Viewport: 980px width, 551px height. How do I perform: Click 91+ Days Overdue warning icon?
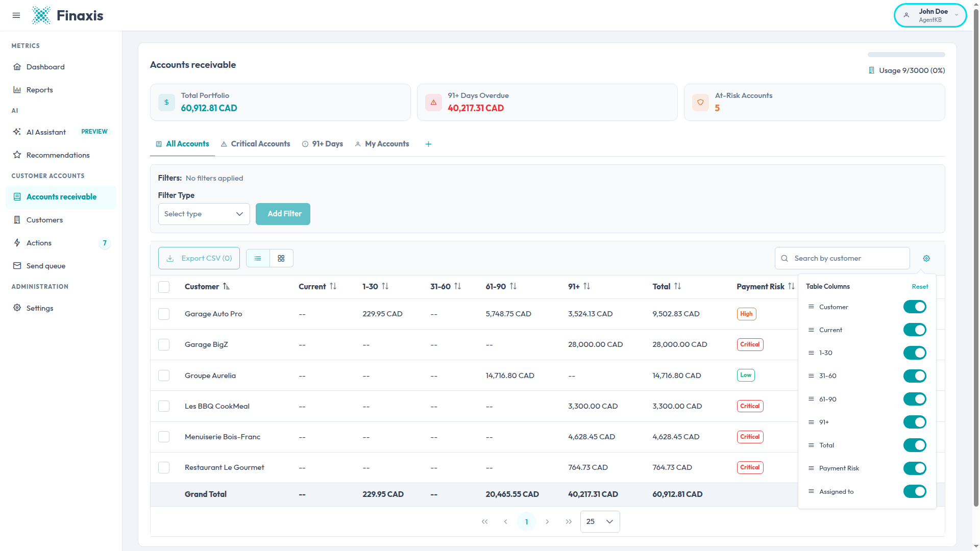433,103
